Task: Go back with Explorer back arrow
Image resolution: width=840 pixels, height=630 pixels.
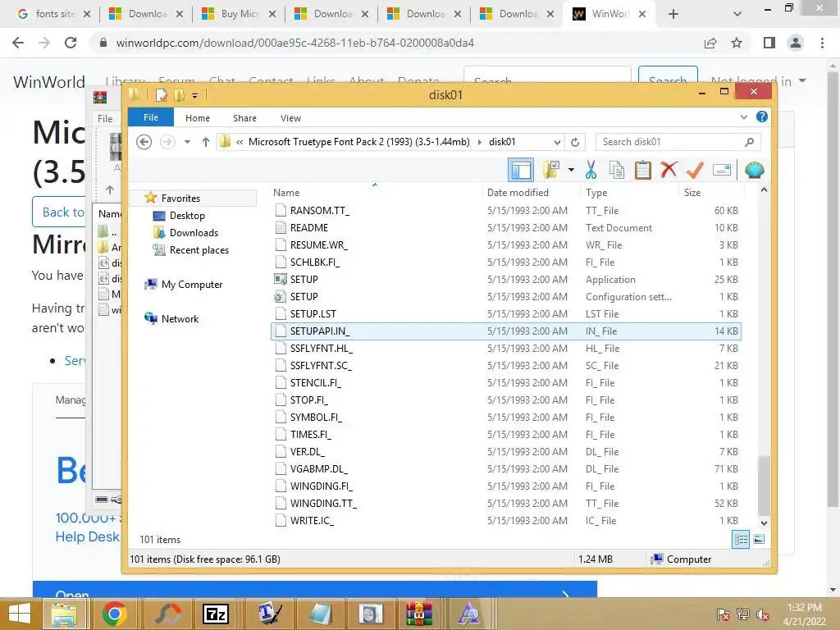Action: click(144, 142)
